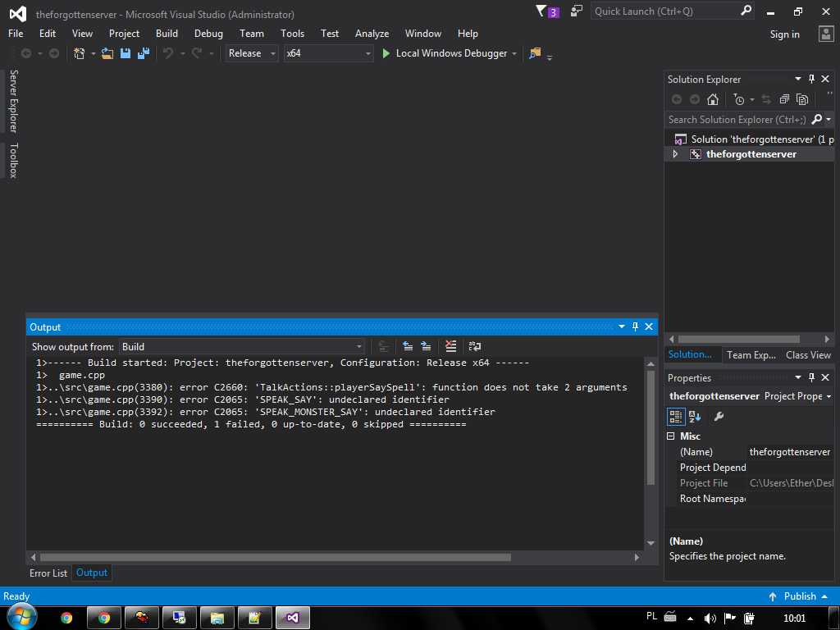This screenshot has height=630, width=840.
Task: Click the Publish button in status bar
Action: point(797,596)
